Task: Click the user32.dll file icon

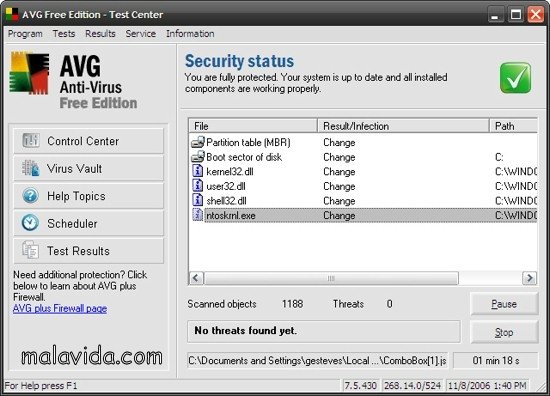Action: [x=198, y=186]
